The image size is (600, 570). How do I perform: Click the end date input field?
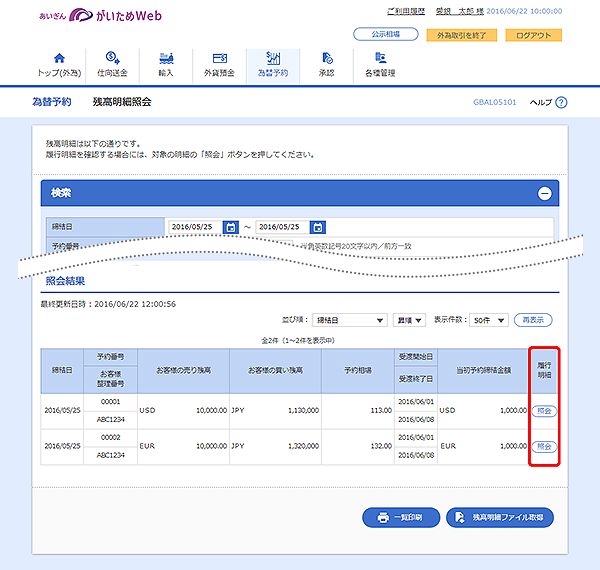(282, 227)
